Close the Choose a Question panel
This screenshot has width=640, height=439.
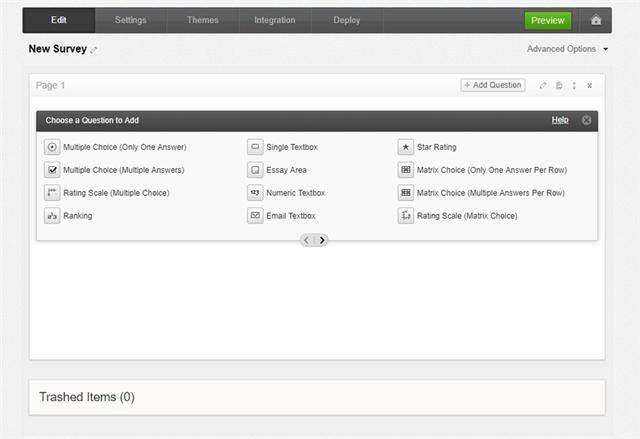(586, 120)
